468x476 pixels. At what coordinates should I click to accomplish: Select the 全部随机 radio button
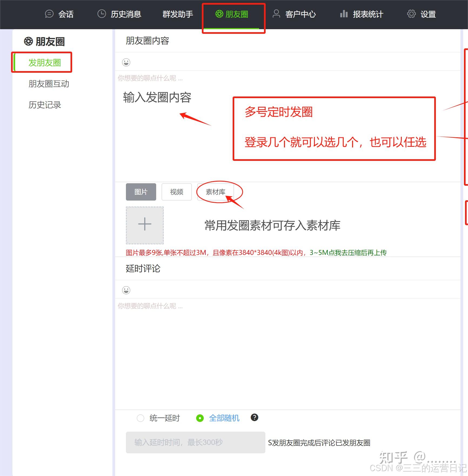pos(200,418)
